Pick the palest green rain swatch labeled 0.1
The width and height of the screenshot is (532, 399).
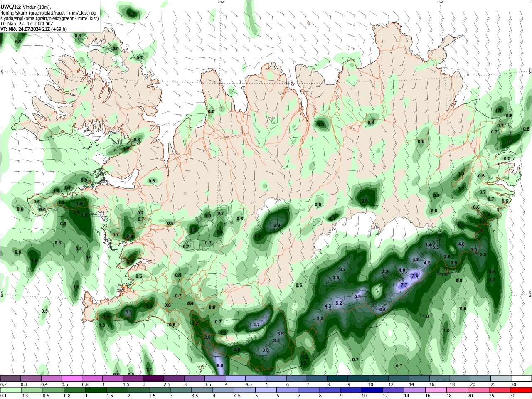point(11,390)
